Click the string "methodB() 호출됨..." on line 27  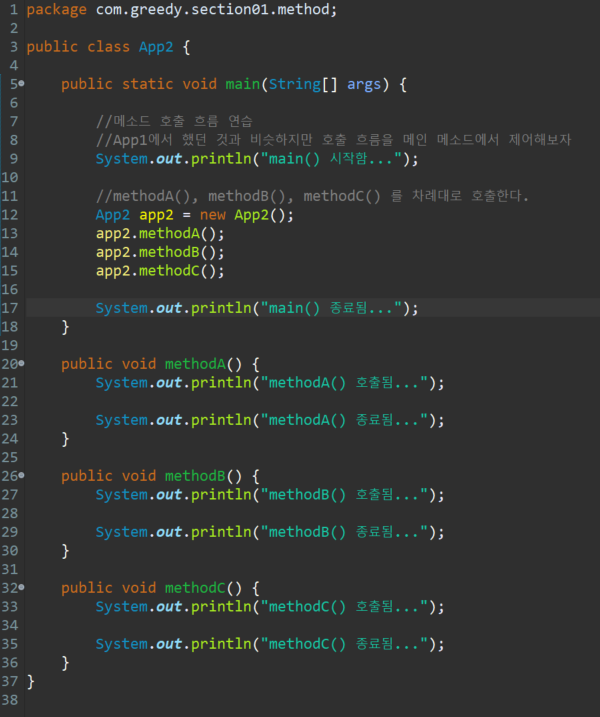point(344,495)
